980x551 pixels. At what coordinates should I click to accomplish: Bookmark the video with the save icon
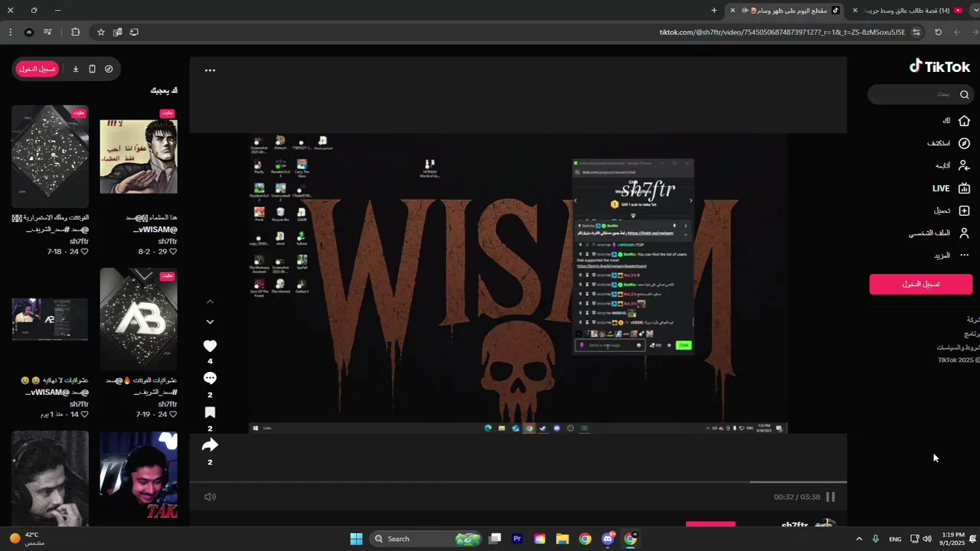click(x=210, y=412)
